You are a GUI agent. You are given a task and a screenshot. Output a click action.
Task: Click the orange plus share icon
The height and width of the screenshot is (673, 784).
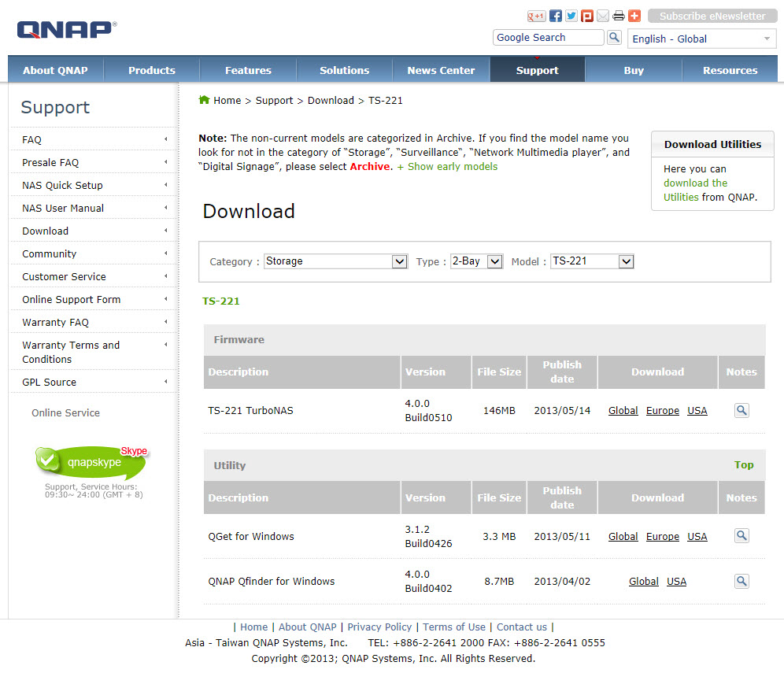634,16
